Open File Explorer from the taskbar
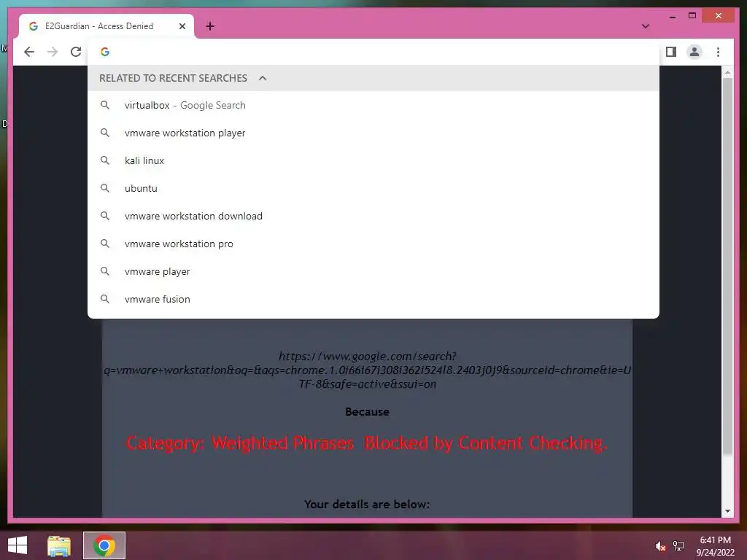747x560 pixels. pyautogui.click(x=59, y=545)
